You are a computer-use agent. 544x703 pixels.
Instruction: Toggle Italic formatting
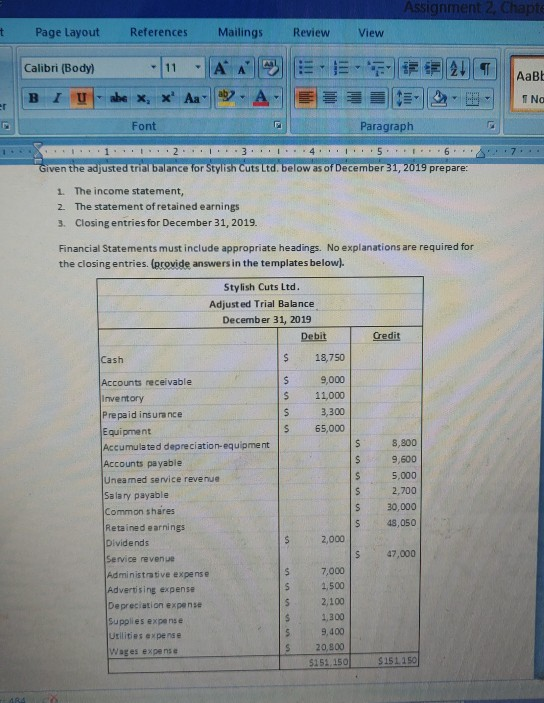(57, 98)
